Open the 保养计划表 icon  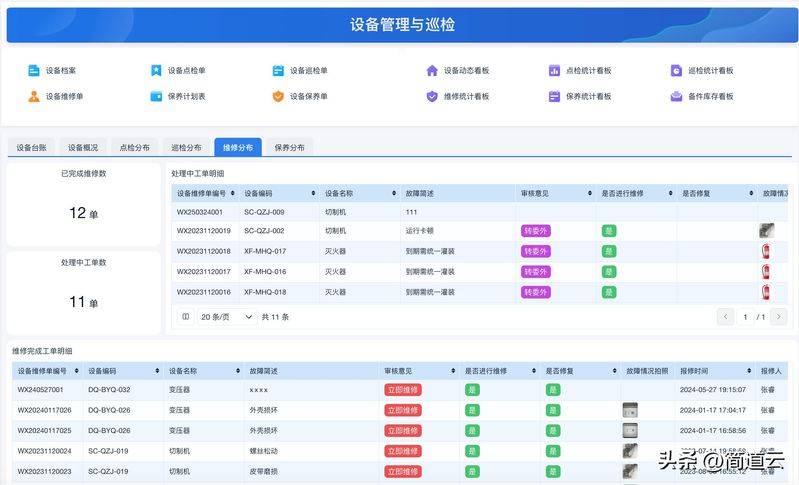click(156, 97)
